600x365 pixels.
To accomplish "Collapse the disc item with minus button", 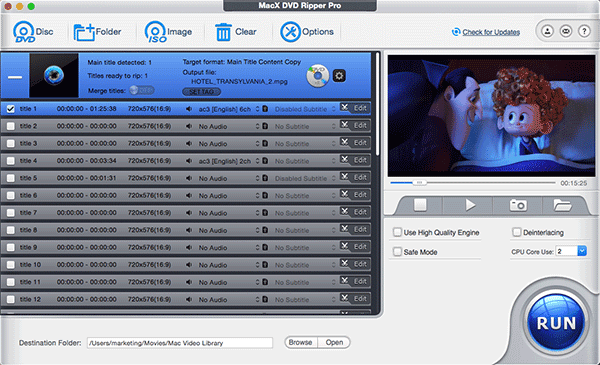I will pos(15,77).
